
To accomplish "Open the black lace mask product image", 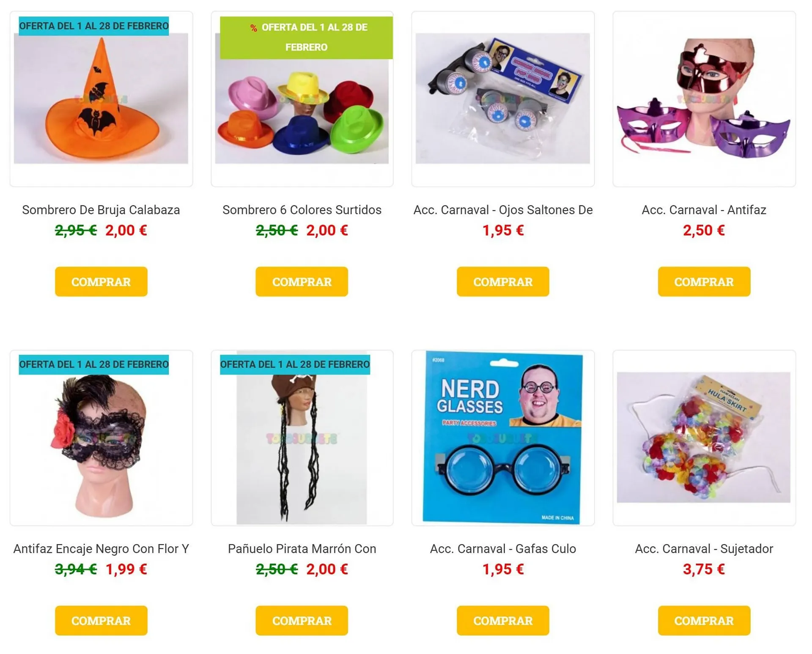I will click(101, 438).
